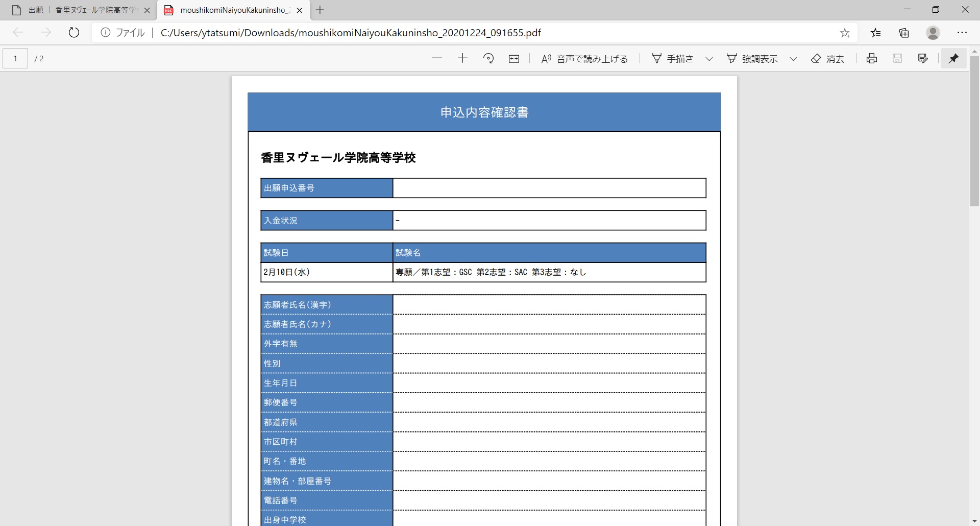Click the 町名・番地 row label
The height and width of the screenshot is (526, 980).
[327, 461]
